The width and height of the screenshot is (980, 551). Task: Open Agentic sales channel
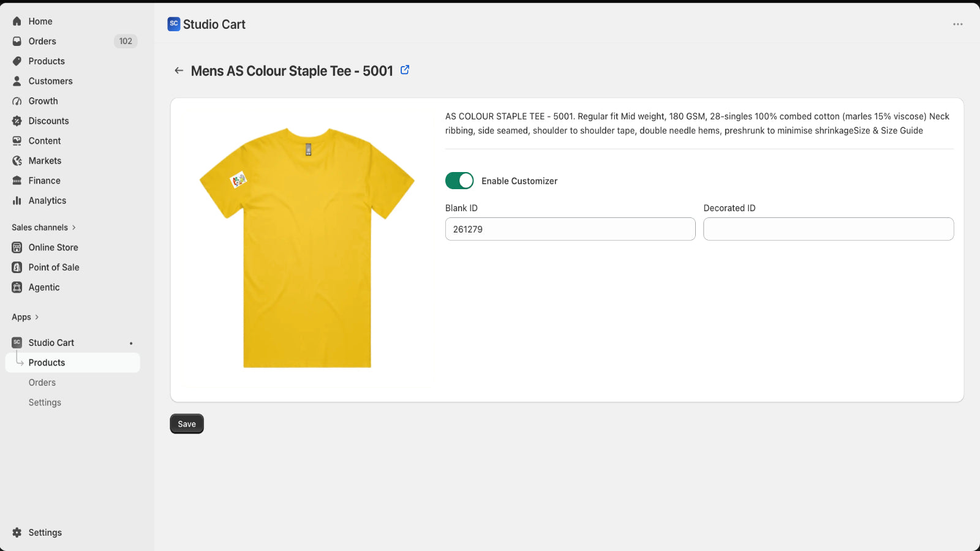click(x=44, y=287)
